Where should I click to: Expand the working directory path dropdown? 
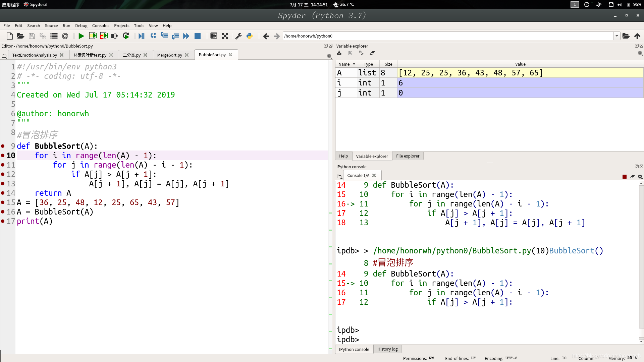tap(616, 36)
